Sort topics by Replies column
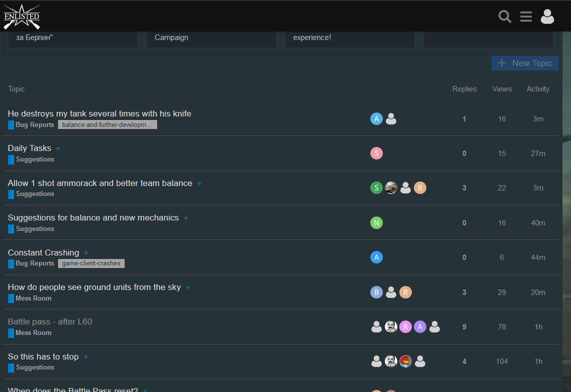 tap(464, 89)
